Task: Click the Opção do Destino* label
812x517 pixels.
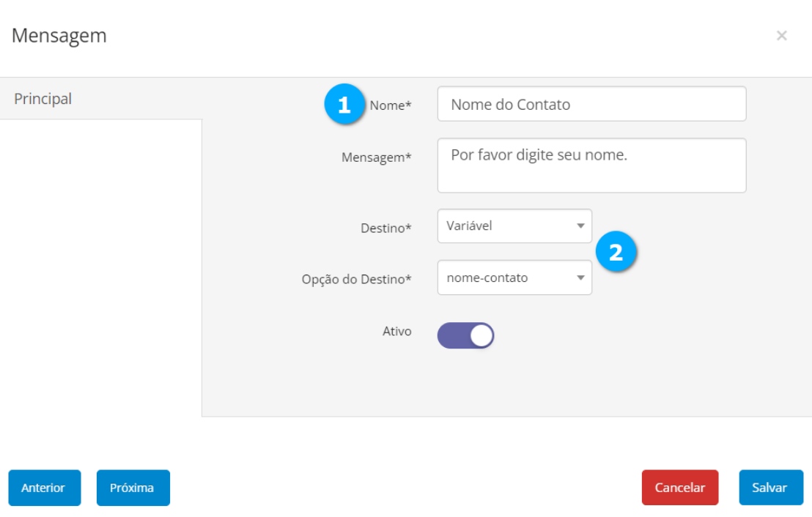Action: tap(356, 280)
